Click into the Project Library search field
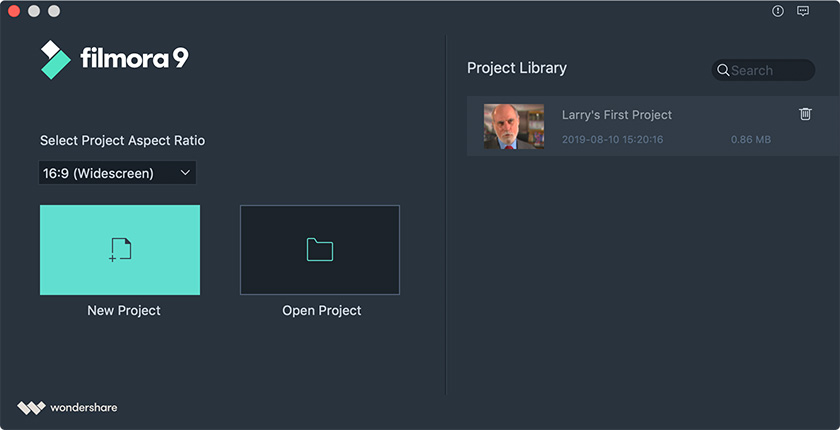Screen dimensions: 840x430 click(763, 70)
